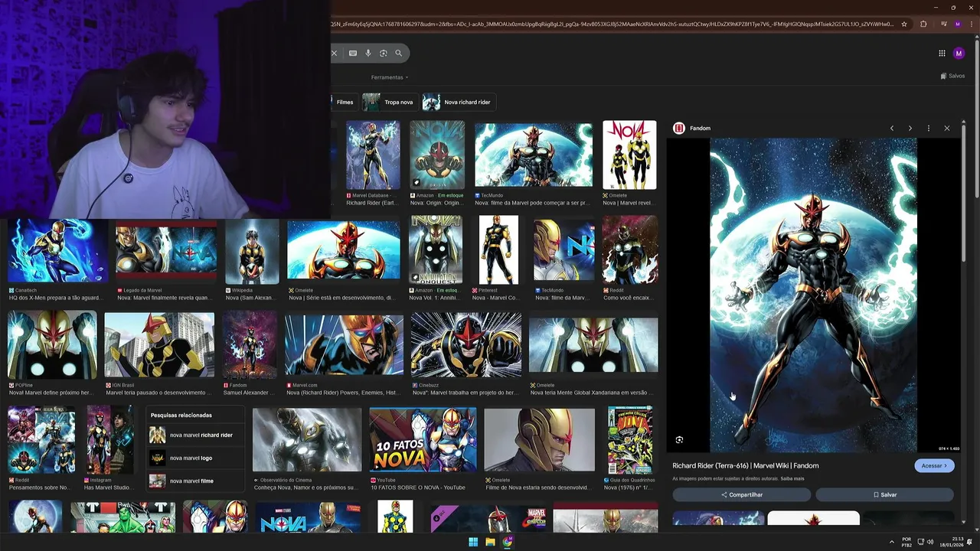Open the Google account avatar on the page
Screen dimensions: 980x551
click(x=959, y=53)
